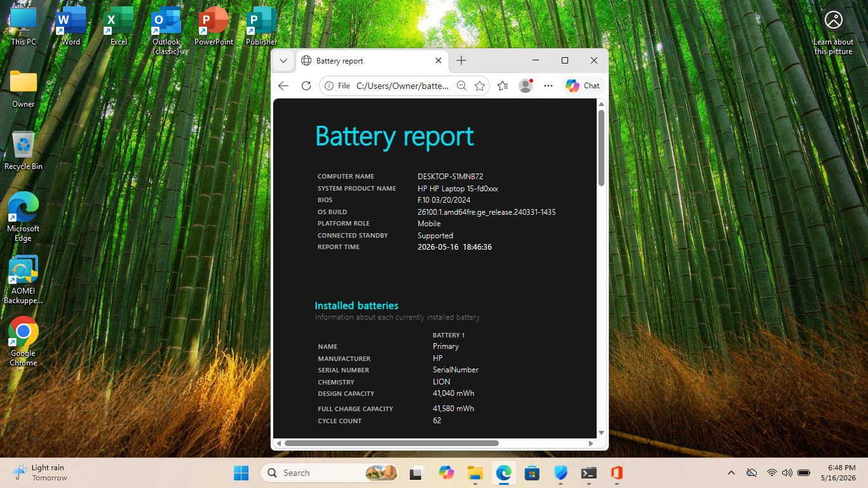This screenshot has height=488, width=868.
Task: Click the zoom magnifier icon in address bar
Action: (x=462, y=86)
